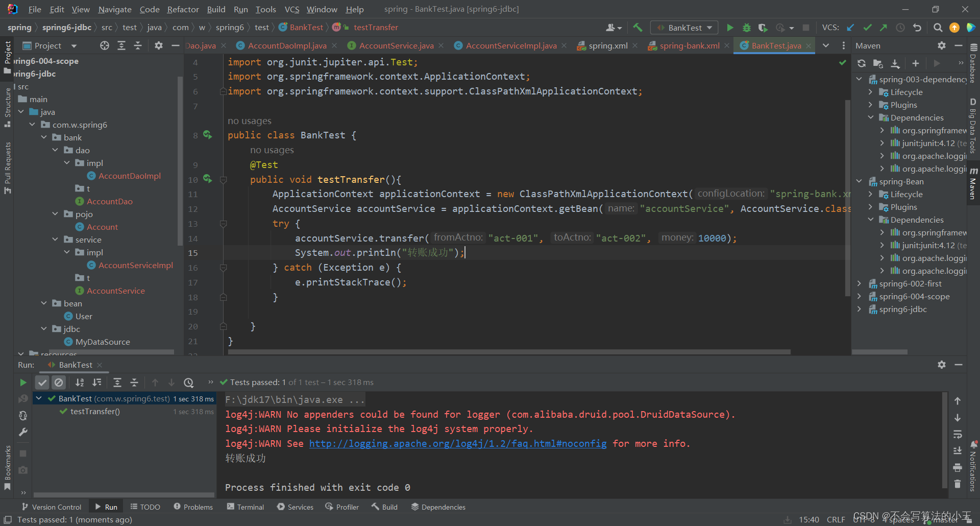Toggle Database tool window side button
This screenshot has height=526, width=980.
tap(973, 63)
